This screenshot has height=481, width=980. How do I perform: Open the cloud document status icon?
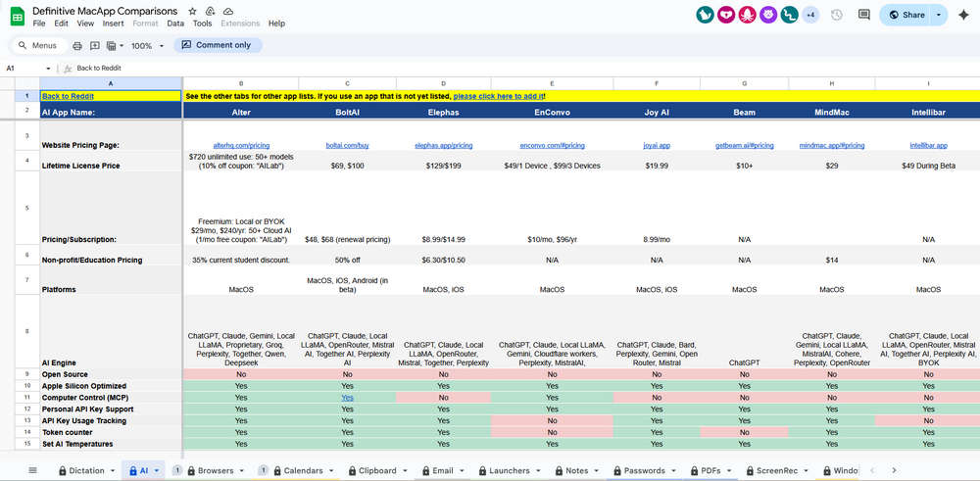coord(228,11)
